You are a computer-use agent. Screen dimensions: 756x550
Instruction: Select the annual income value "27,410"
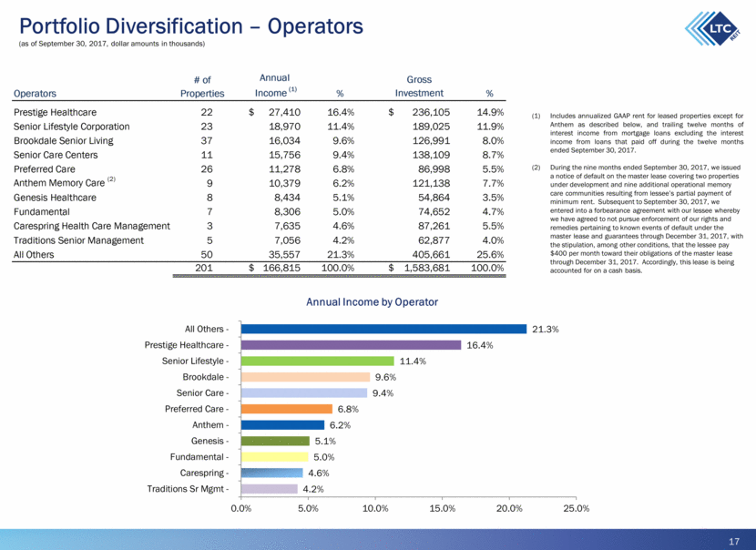tap(284, 112)
